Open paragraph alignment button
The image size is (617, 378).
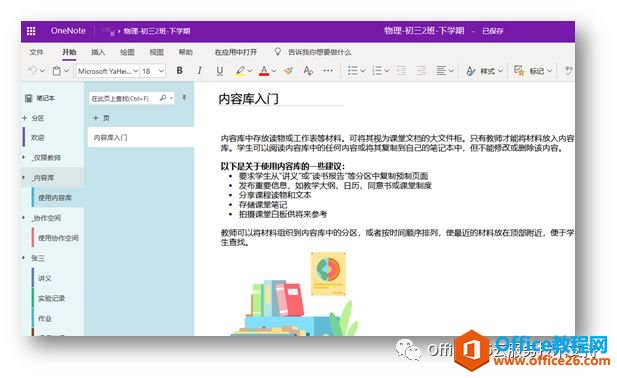pos(445,71)
